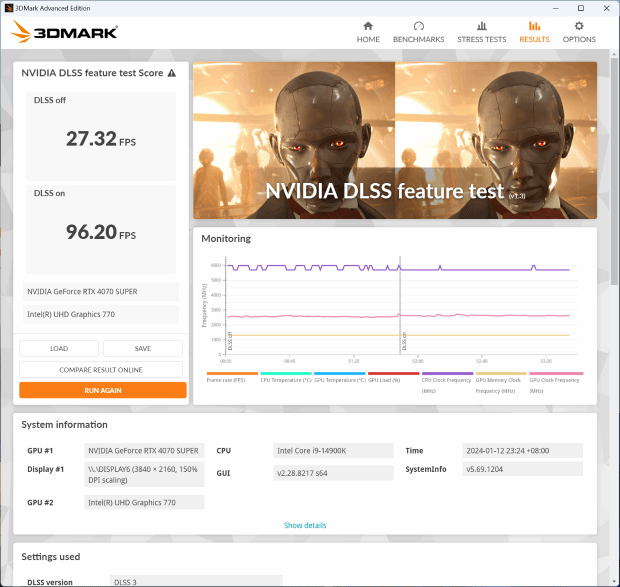Open the OPTIONS tab
The height and width of the screenshot is (587, 620).
[579, 32]
